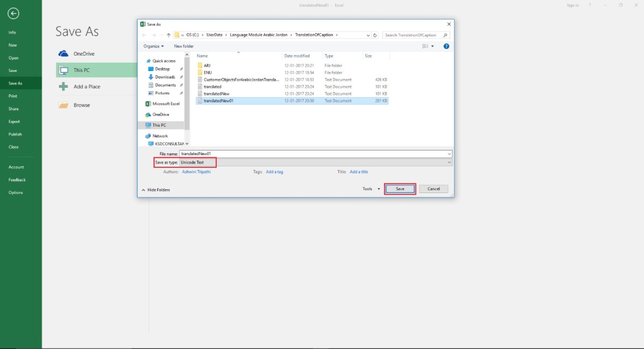644x349 pixels.
Task: Open the Export backstage menu item
Action: pos(14,122)
